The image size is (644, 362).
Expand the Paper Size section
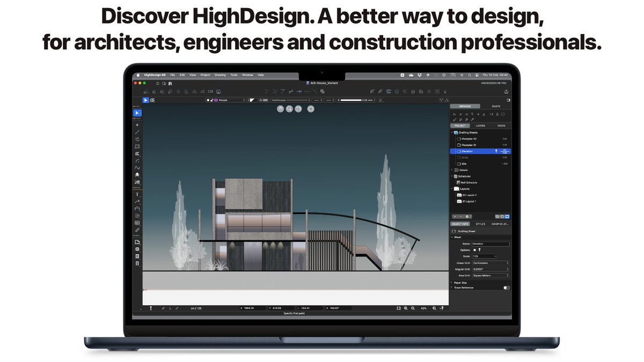click(x=452, y=282)
